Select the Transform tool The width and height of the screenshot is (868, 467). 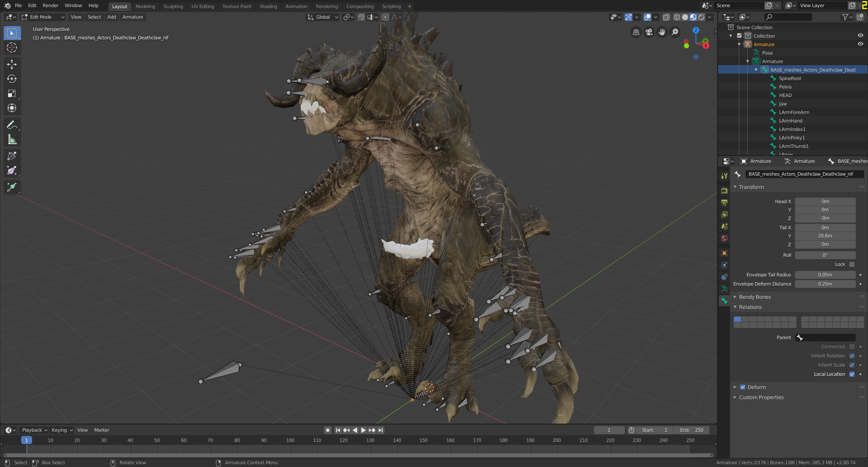[12, 108]
